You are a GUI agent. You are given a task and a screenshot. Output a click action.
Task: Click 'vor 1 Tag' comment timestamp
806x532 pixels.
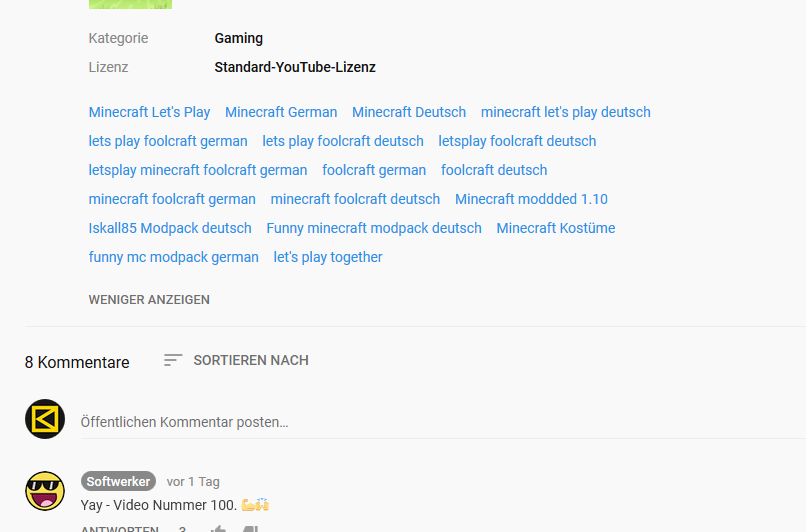pyautogui.click(x=193, y=481)
